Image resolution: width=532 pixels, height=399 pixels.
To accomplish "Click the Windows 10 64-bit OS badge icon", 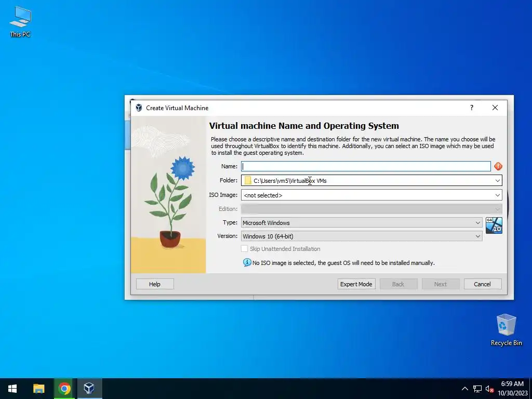I will point(494,225).
